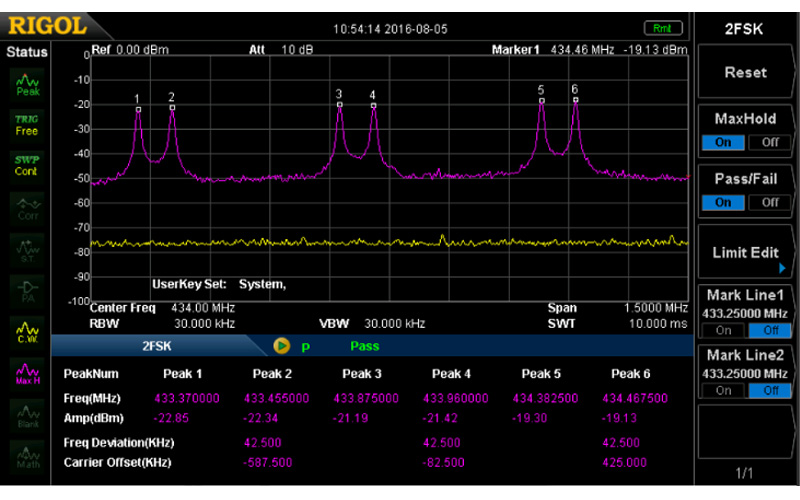
Task: Click the Rmt remote indicator
Action: coord(662,28)
